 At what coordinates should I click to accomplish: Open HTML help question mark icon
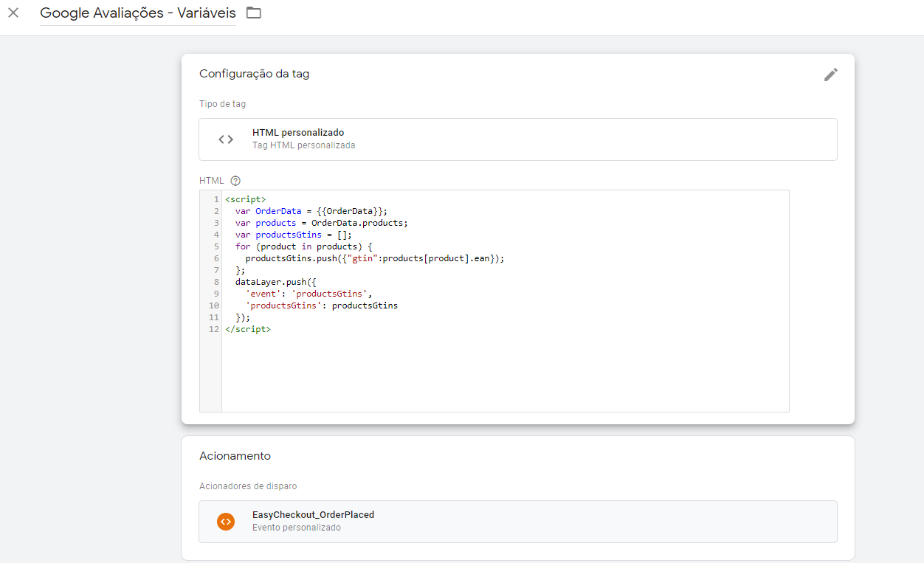pyautogui.click(x=235, y=180)
